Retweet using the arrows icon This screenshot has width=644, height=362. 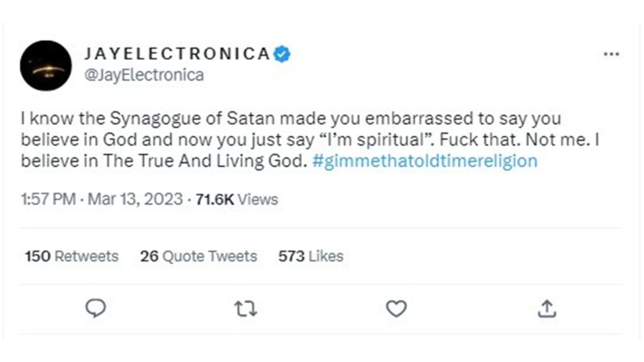[246, 309]
